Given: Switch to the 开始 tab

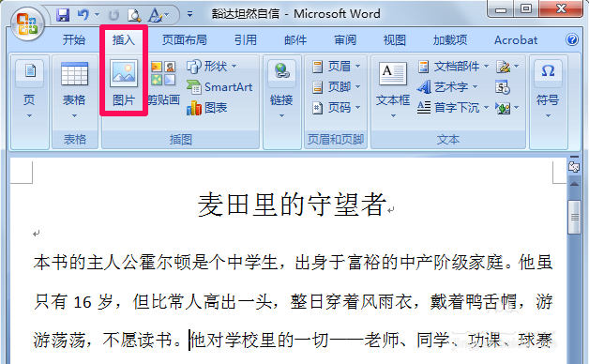Looking at the screenshot, I should click(74, 39).
